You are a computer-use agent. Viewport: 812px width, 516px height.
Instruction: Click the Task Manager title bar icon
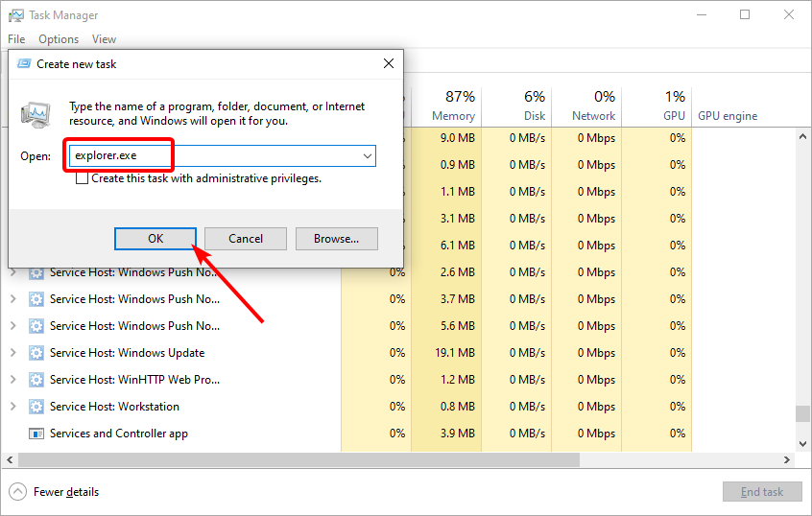point(16,15)
